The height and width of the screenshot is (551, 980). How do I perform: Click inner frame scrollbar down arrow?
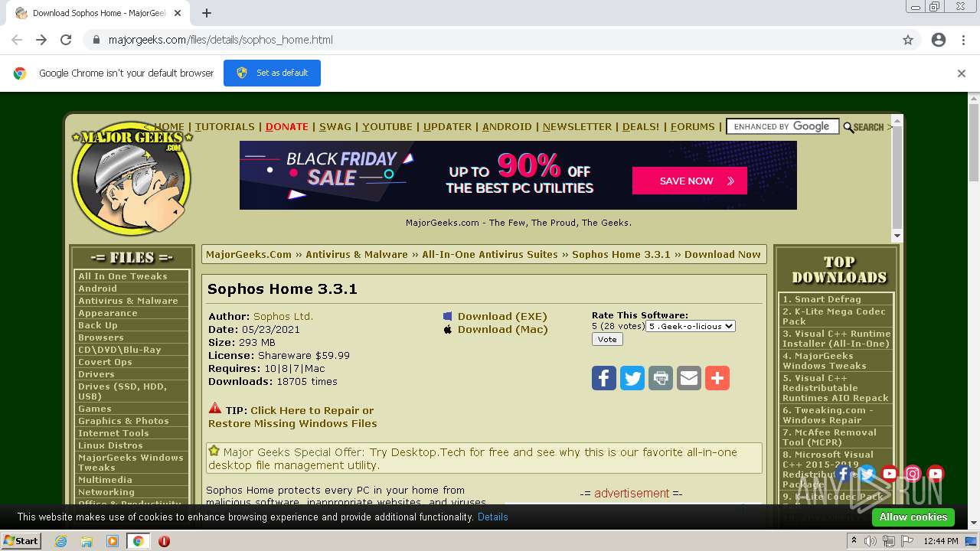point(897,236)
